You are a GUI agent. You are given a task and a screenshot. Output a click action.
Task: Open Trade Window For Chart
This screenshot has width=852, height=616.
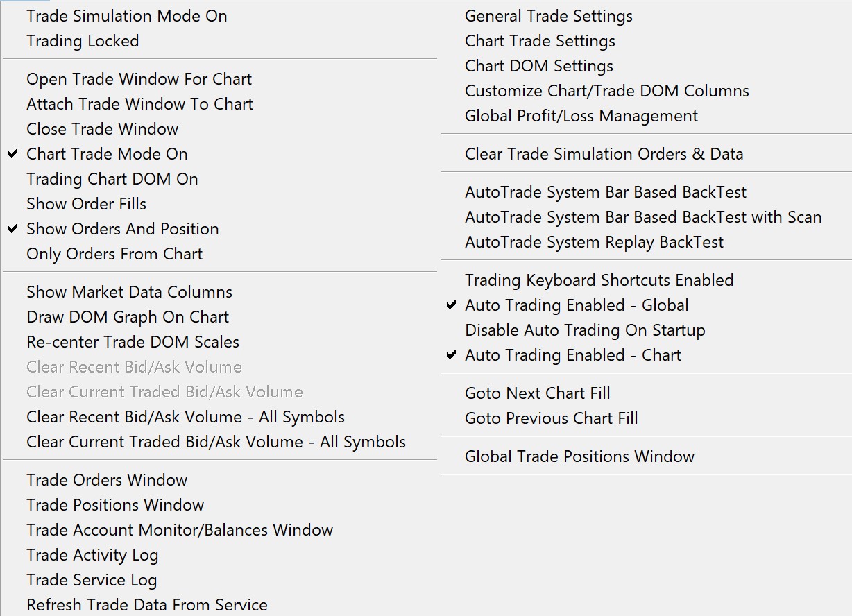tap(139, 79)
